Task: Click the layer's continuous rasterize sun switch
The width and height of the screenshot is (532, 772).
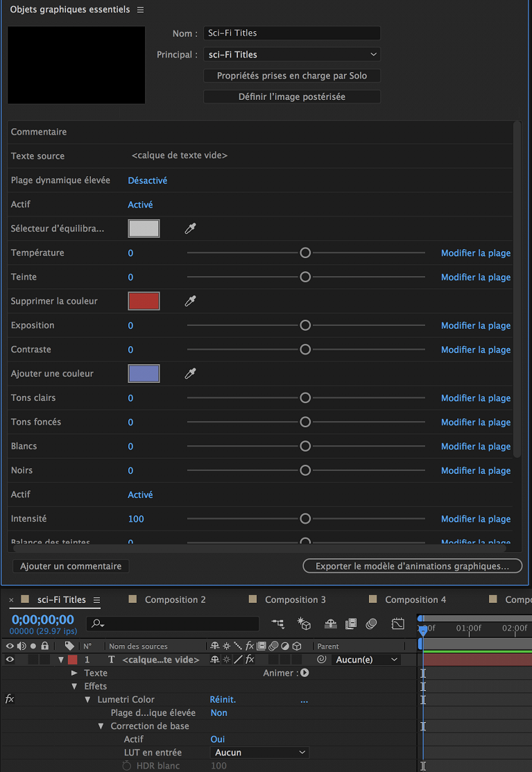Action: (226, 659)
